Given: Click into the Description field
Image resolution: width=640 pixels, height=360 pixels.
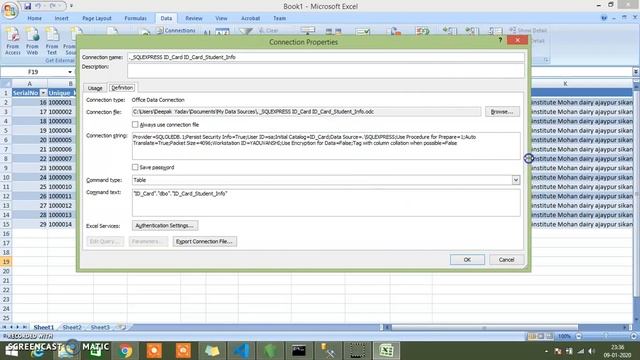Looking at the screenshot, I should coord(326,71).
